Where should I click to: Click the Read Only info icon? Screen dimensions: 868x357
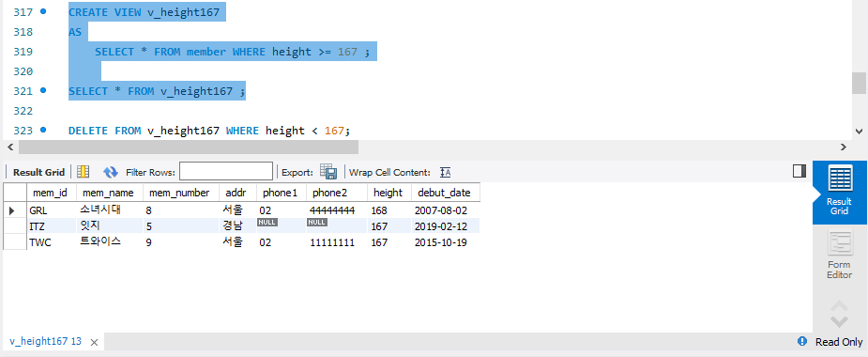pyautogui.click(x=802, y=341)
